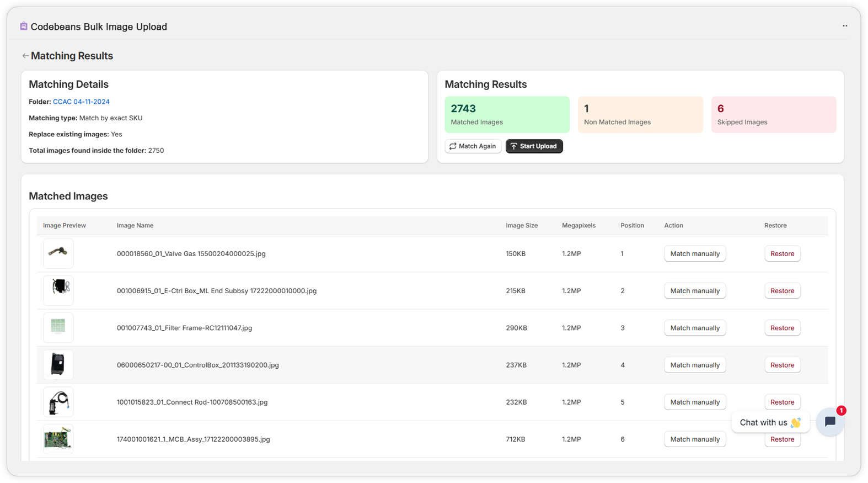Open the MCB Assy preview thumbnail
The width and height of the screenshot is (868, 483).
pyautogui.click(x=58, y=439)
